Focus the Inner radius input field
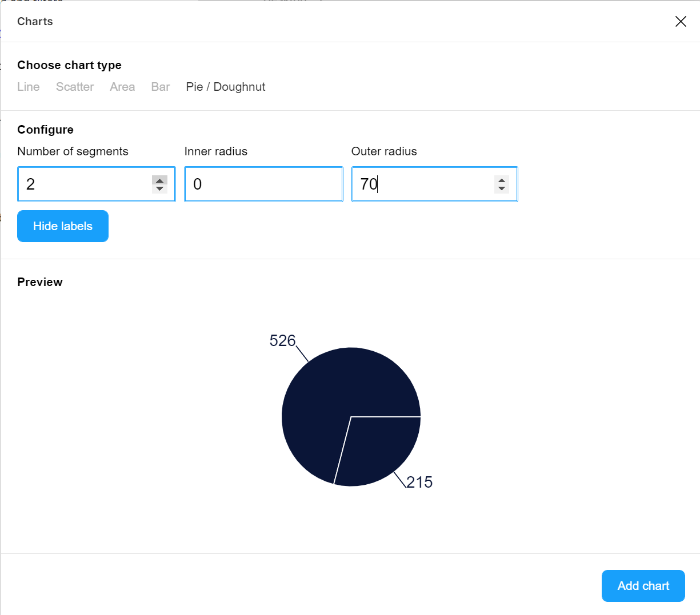 click(x=263, y=184)
